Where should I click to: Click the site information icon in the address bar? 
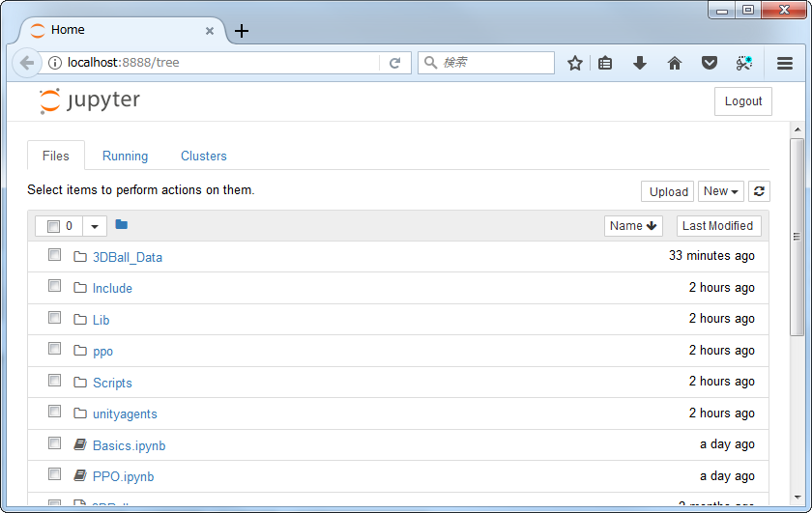click(x=55, y=63)
